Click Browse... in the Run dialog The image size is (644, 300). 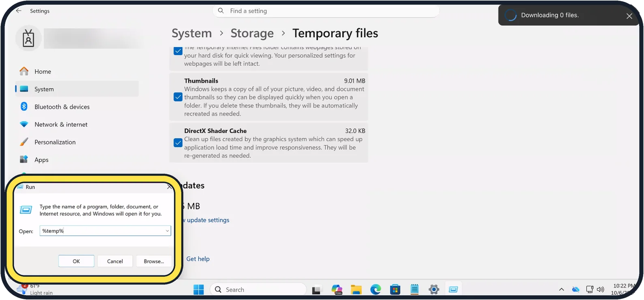click(x=154, y=261)
